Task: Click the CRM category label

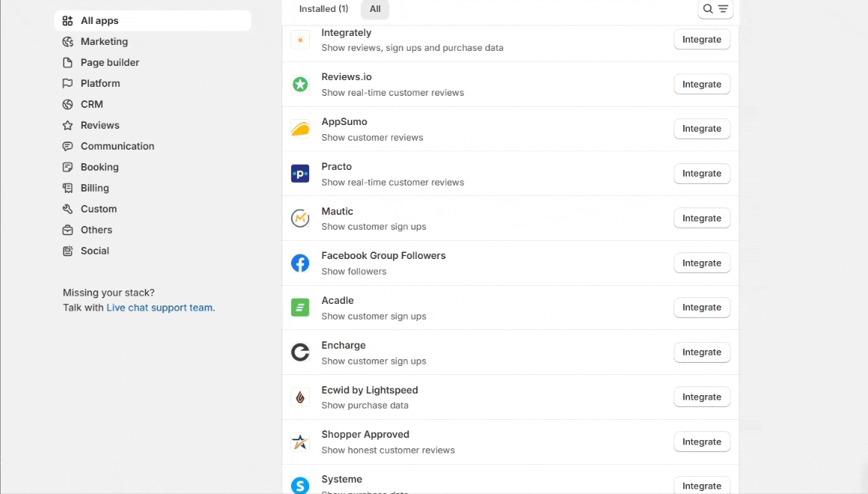Action: (x=92, y=104)
